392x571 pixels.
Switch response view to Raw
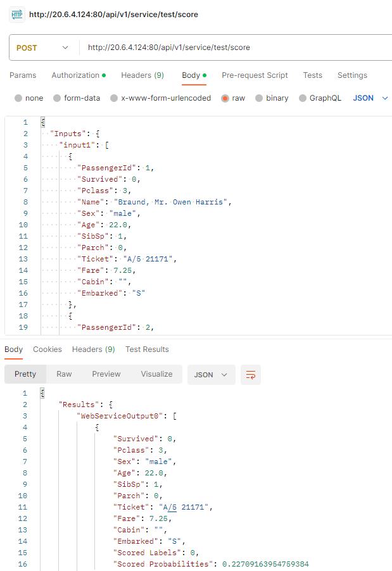64,374
